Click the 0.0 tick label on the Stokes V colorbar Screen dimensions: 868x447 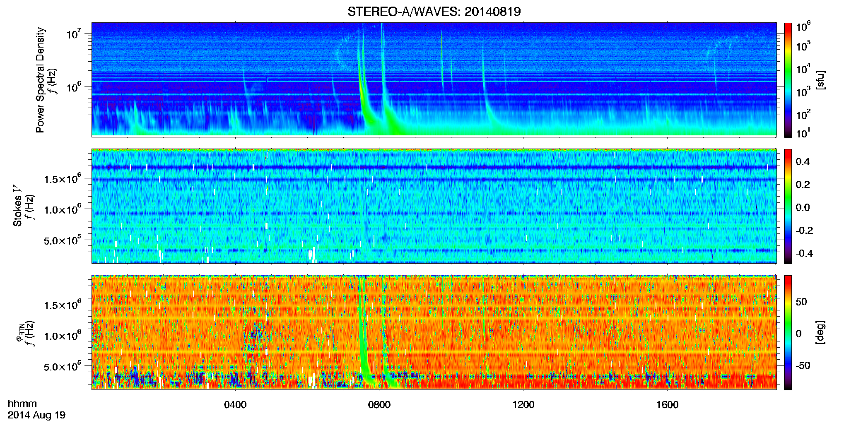tap(803, 208)
